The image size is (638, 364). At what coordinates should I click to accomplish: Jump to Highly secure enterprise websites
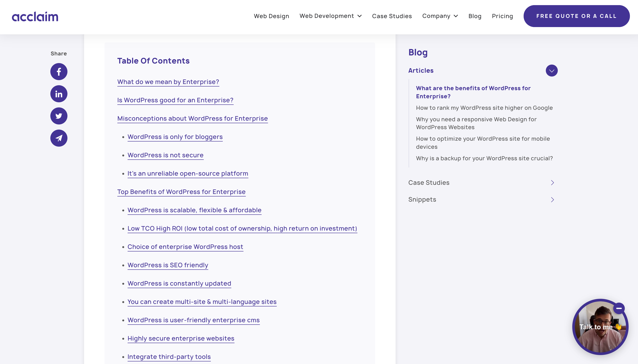click(181, 338)
